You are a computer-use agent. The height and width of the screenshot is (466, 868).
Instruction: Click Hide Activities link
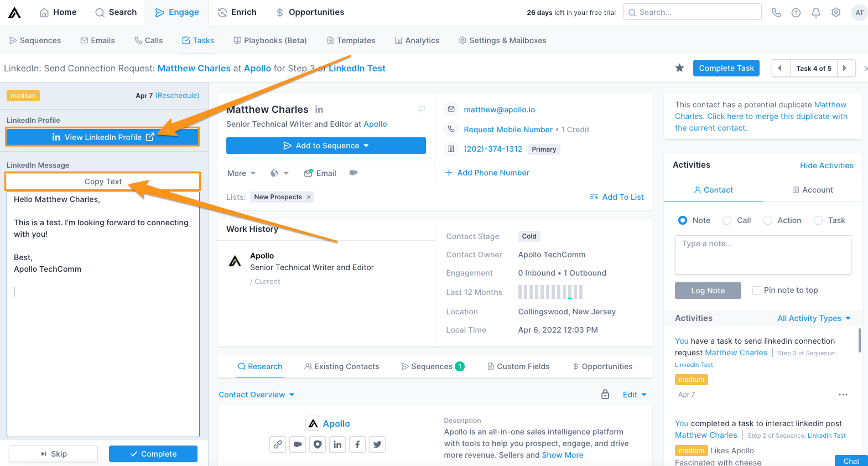tap(827, 165)
